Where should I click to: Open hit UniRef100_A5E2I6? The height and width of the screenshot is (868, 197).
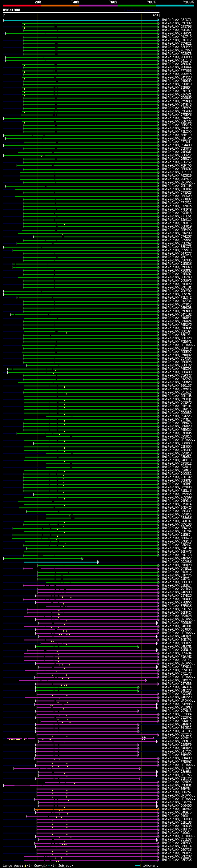point(176,125)
